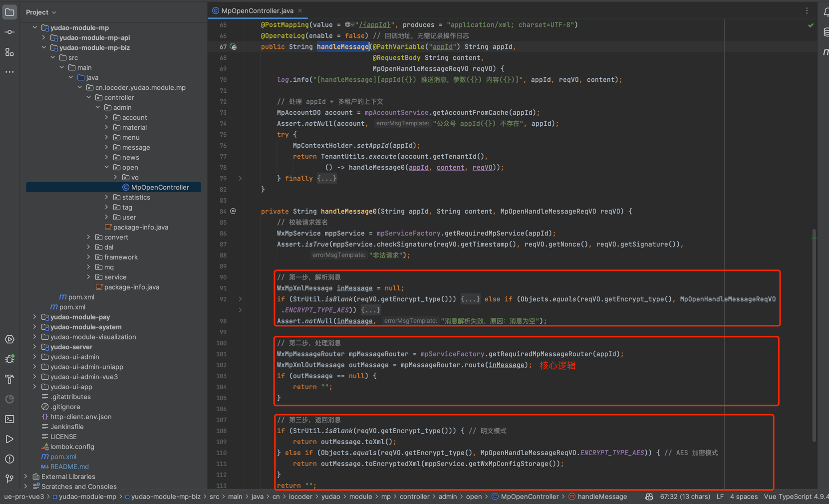Image resolution: width=829 pixels, height=504 pixels.
Task: Select the MpOpenController.java editor tab
Action: coord(257,10)
